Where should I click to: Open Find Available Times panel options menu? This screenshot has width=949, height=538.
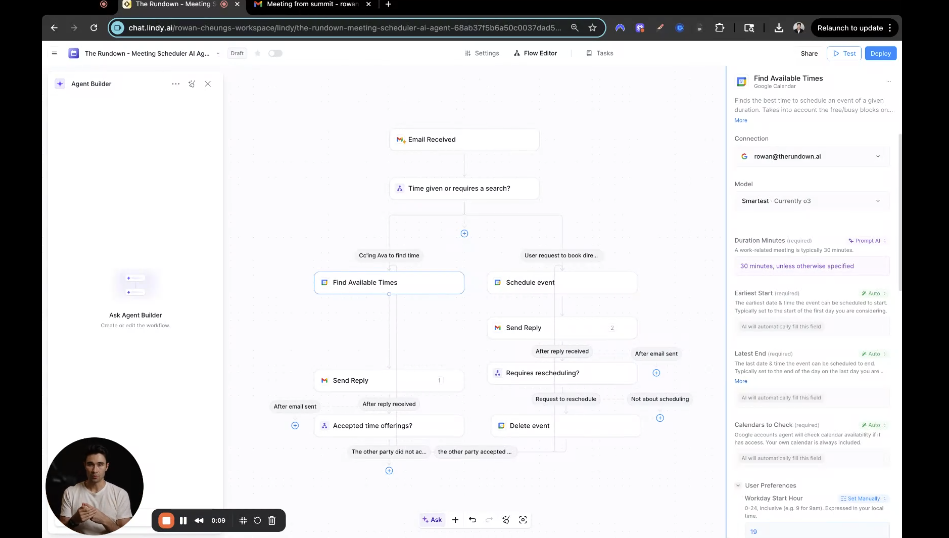point(888,82)
